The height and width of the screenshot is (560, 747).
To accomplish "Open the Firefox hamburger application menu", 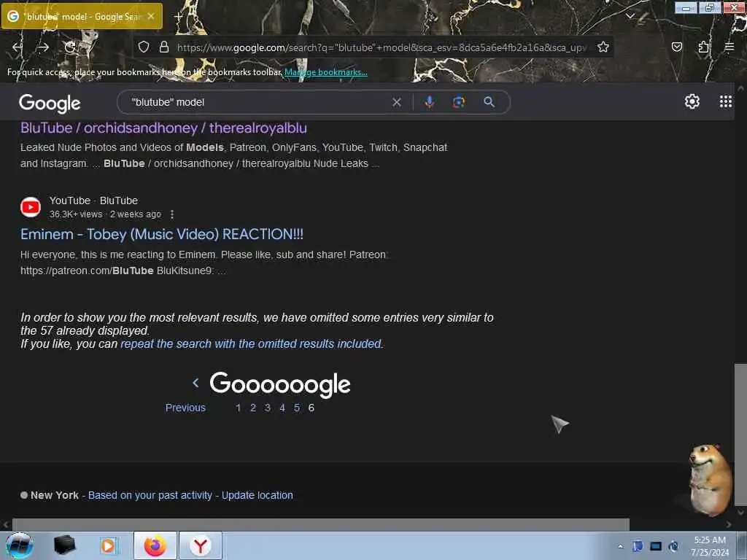I will click(x=729, y=47).
